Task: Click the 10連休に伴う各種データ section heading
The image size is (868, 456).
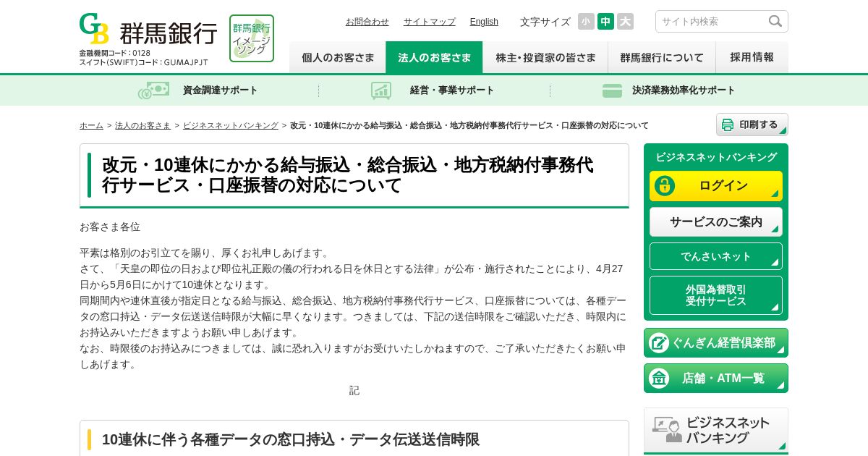Action: (x=291, y=439)
